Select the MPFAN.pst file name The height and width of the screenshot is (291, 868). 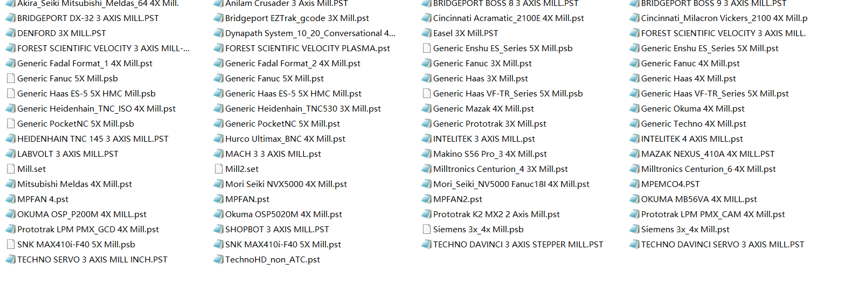(247, 199)
